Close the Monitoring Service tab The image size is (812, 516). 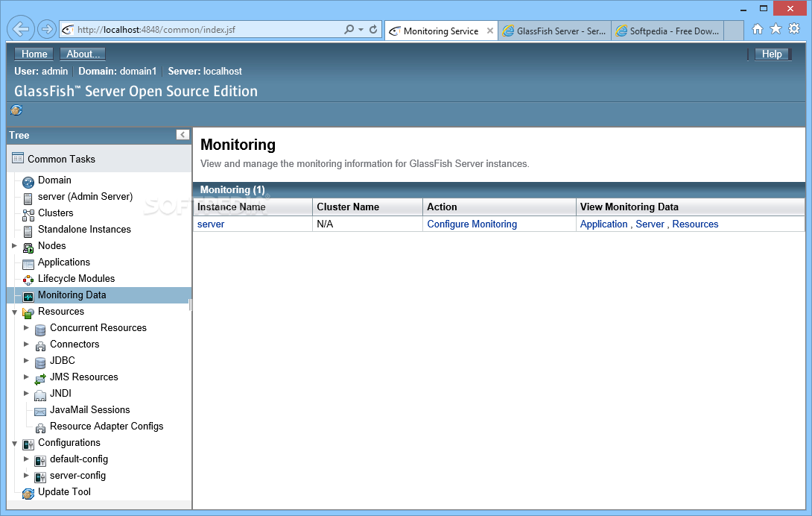pos(490,31)
